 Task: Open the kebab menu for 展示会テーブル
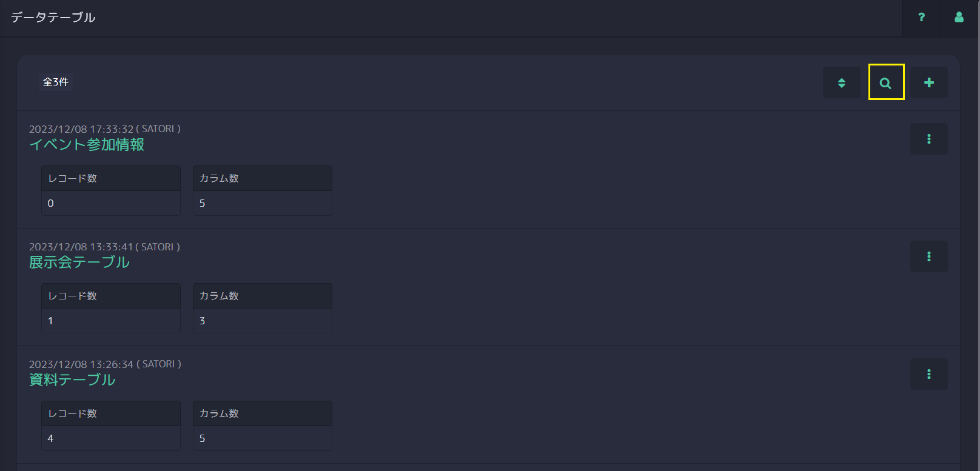(929, 256)
